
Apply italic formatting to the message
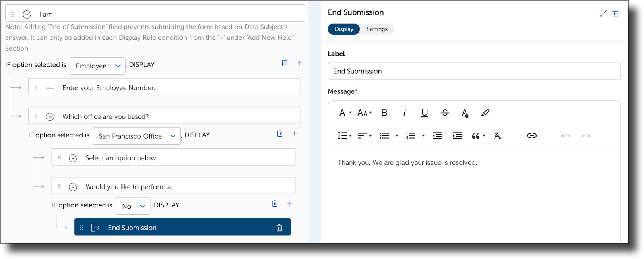point(404,113)
